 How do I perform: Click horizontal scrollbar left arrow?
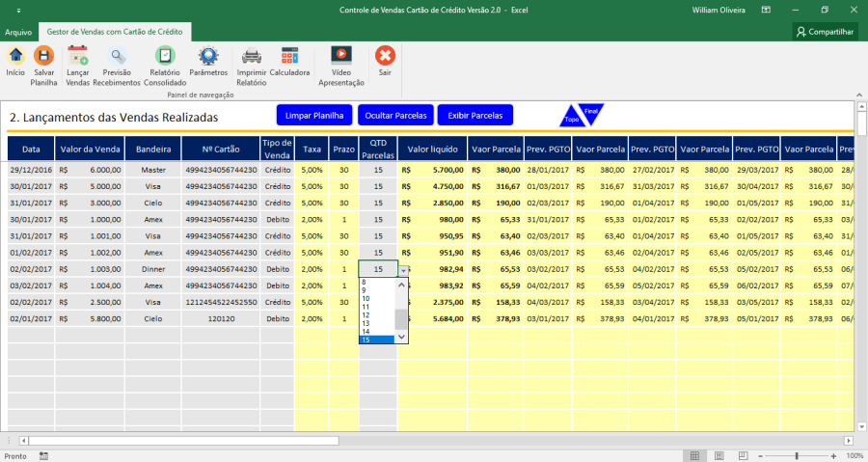click(x=23, y=441)
